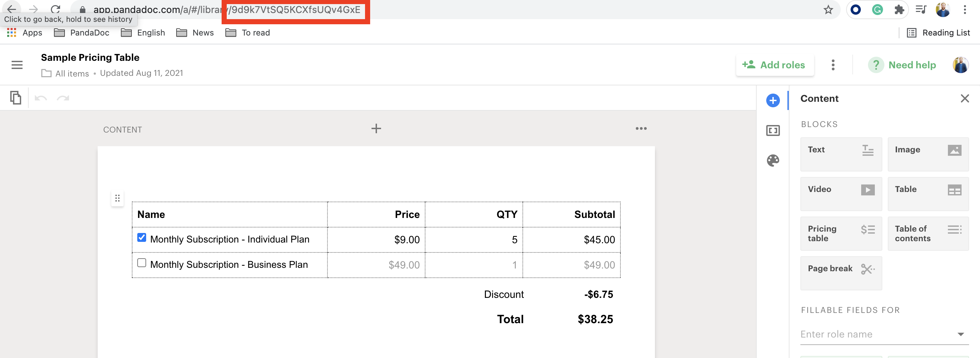This screenshot has width=980, height=358.
Task: Open the three-dot document options menu
Action: pos(833,65)
